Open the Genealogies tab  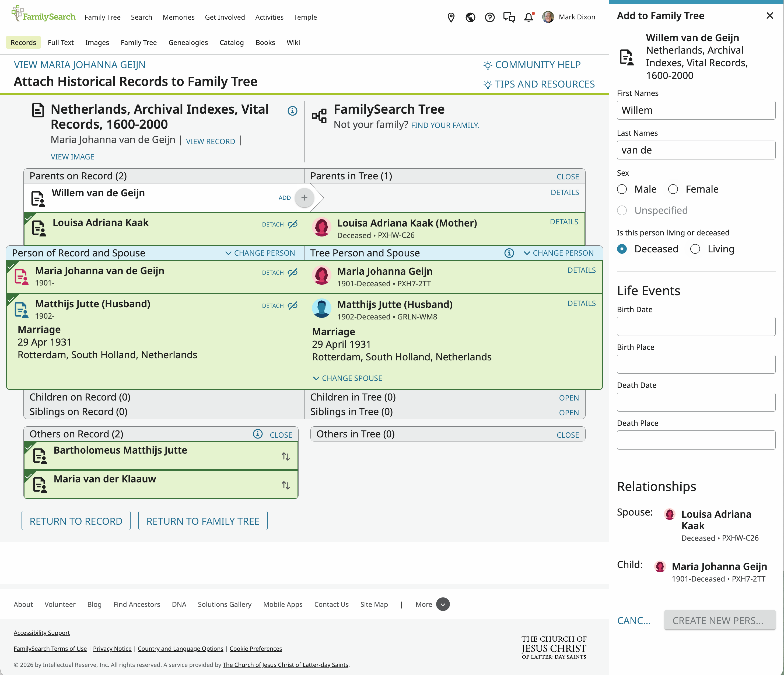(188, 42)
